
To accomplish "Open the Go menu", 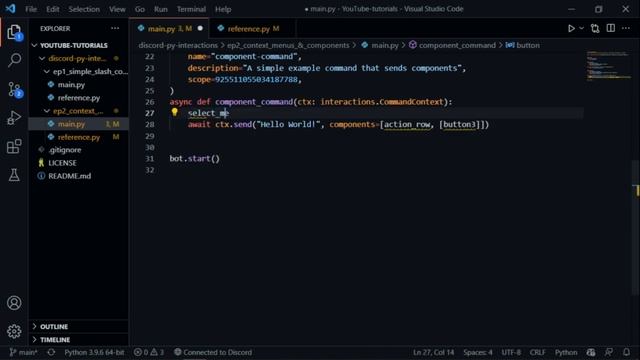I will coord(140,9).
